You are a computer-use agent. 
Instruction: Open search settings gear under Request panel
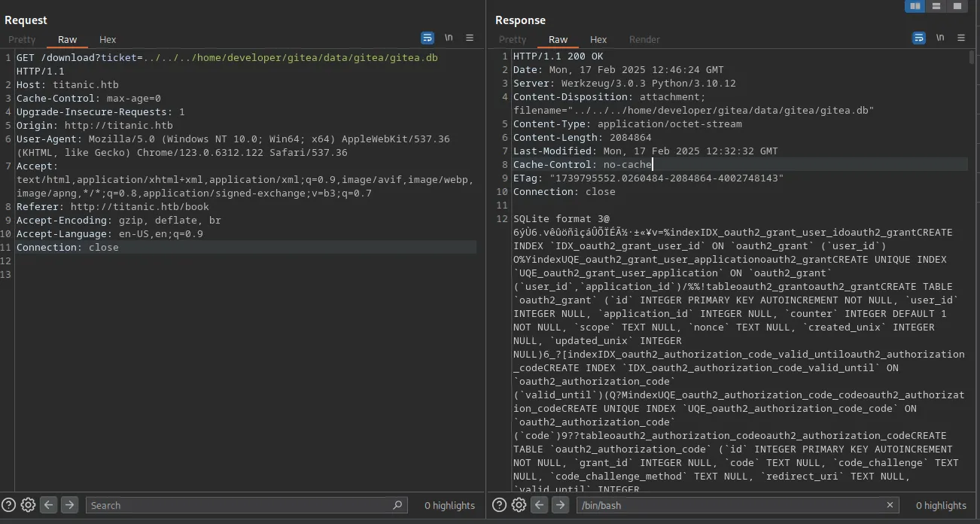click(x=28, y=505)
